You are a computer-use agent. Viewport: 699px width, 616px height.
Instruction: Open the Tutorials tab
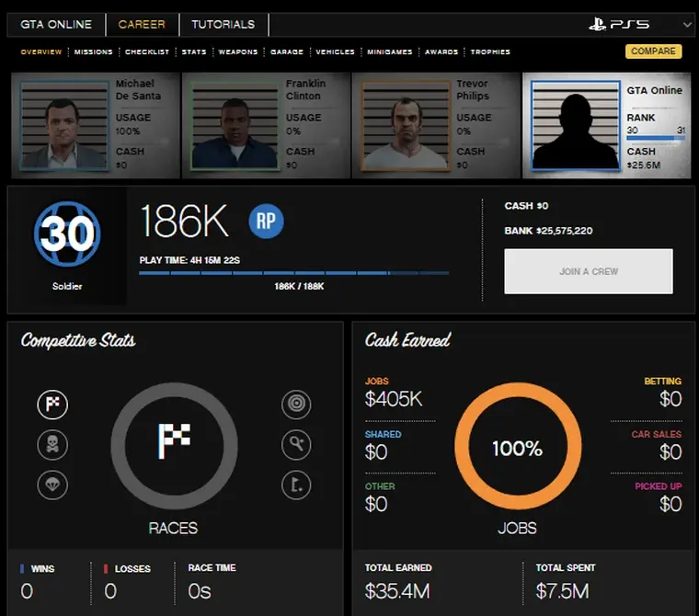(x=223, y=25)
